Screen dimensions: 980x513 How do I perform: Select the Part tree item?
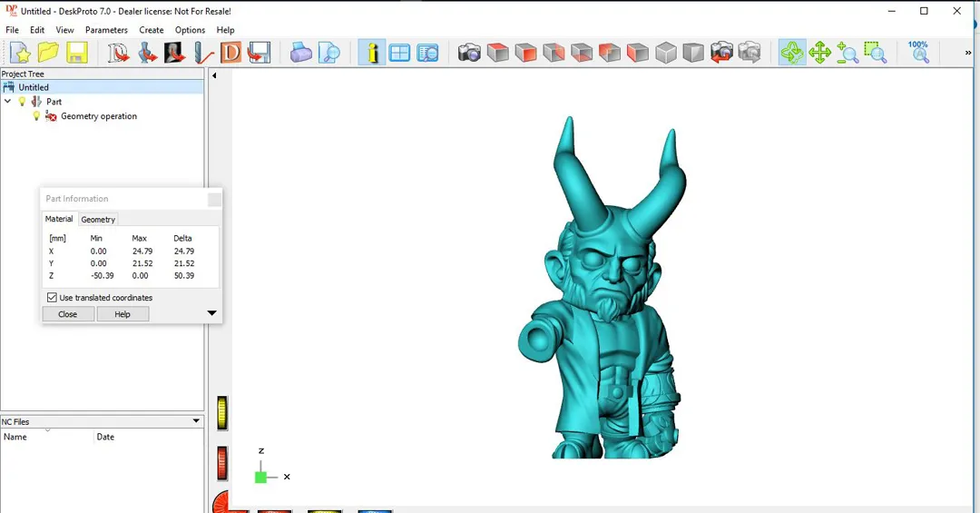point(54,102)
